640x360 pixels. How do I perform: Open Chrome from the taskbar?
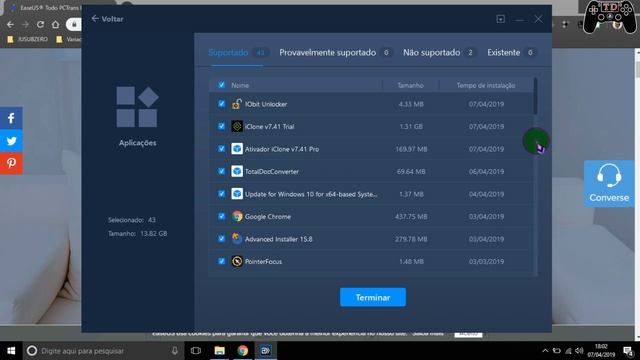(242, 351)
